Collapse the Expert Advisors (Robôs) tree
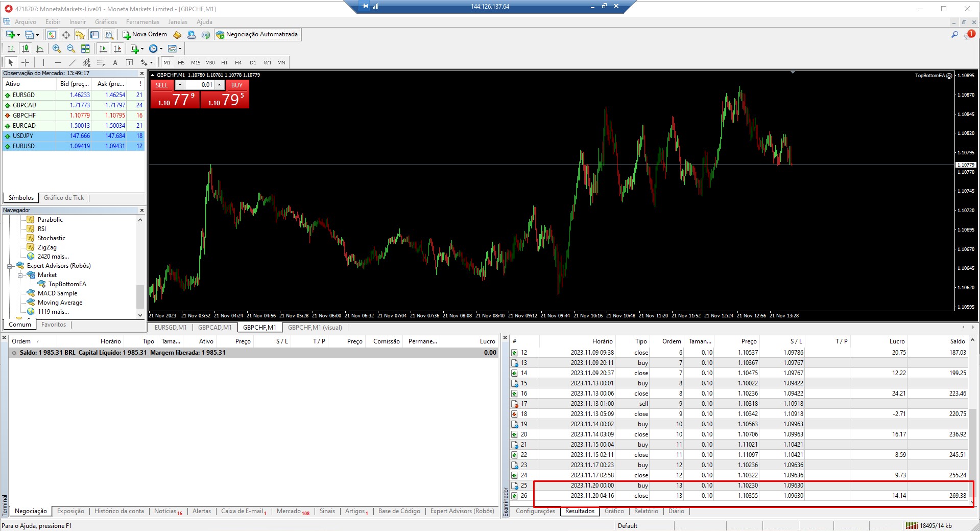The width and height of the screenshot is (980, 531). click(x=10, y=266)
